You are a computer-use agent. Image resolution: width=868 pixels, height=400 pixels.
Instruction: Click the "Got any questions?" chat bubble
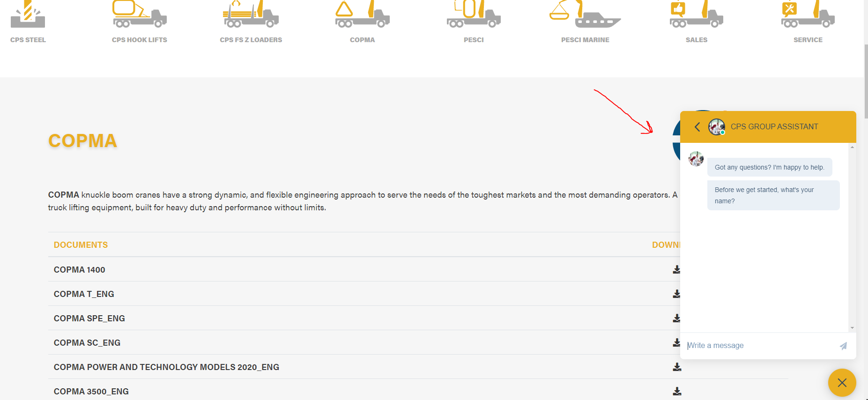pos(770,167)
